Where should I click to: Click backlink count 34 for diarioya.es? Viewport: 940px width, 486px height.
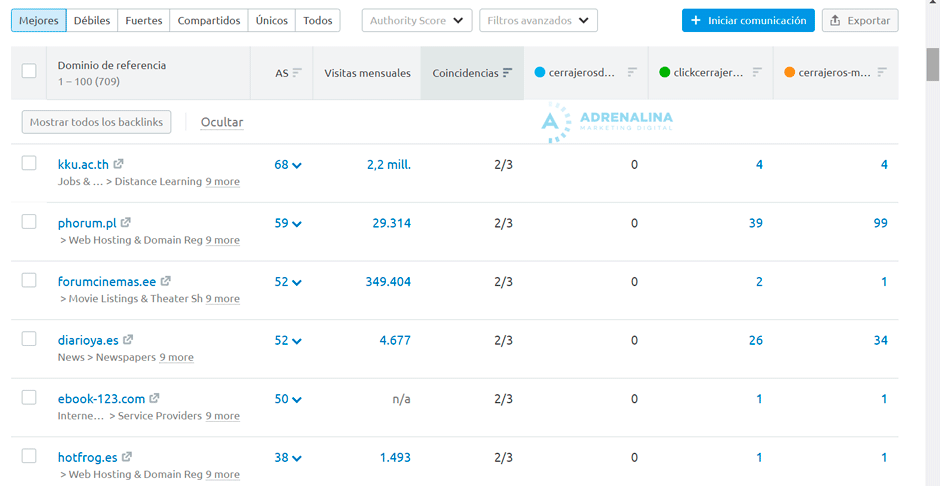click(881, 340)
